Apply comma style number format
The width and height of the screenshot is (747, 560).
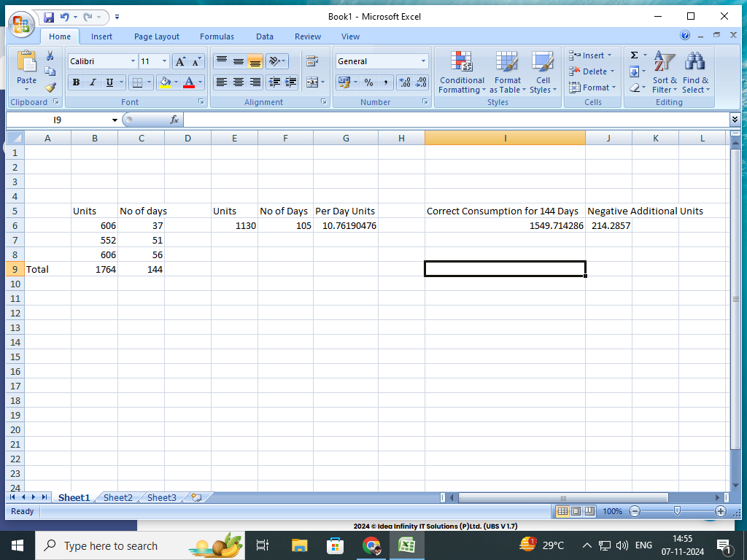(385, 82)
